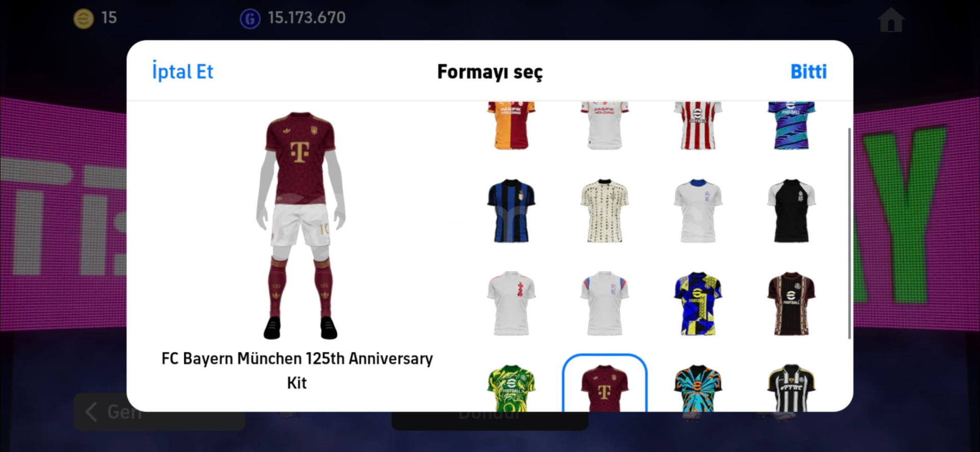This screenshot has height=452, width=980.
Task: Select the dark brown pinstriped eFootball kit
Action: pyautogui.click(x=791, y=304)
